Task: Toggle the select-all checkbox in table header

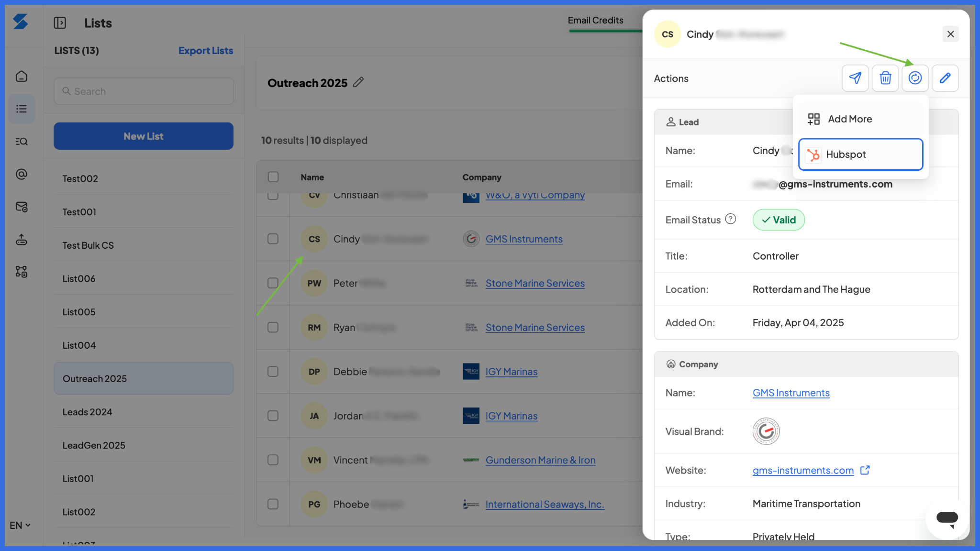Action: point(273,177)
